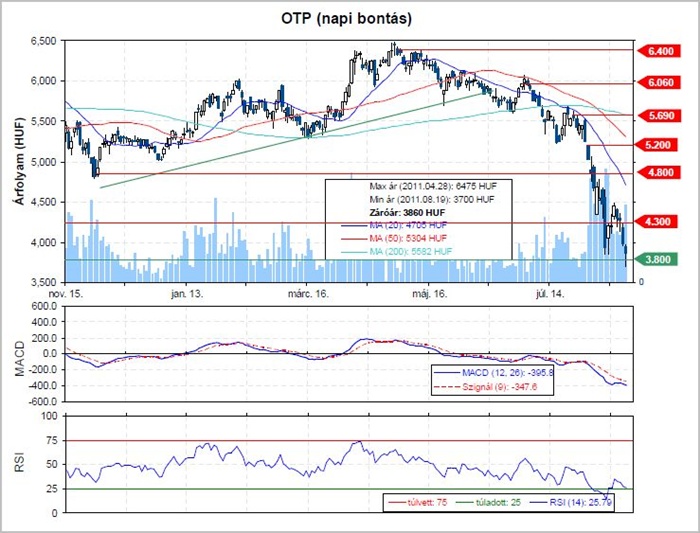Click the RSI (14) legend entry
This screenshot has height=533, width=700.
coord(571,502)
